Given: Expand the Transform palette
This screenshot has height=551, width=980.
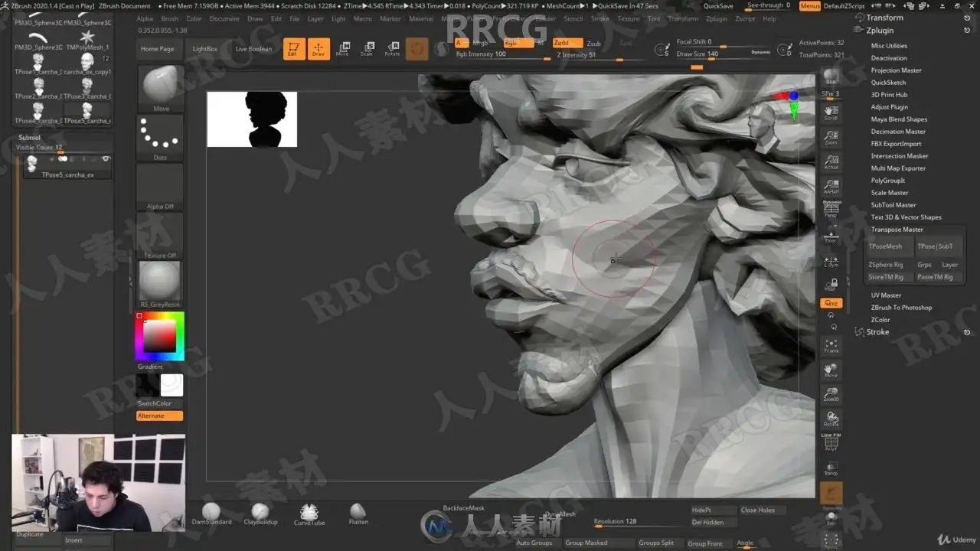Looking at the screenshot, I should [x=884, y=18].
